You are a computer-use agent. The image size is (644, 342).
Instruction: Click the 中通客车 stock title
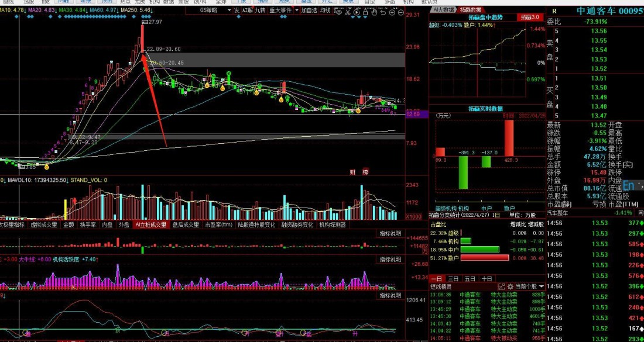tap(595, 11)
